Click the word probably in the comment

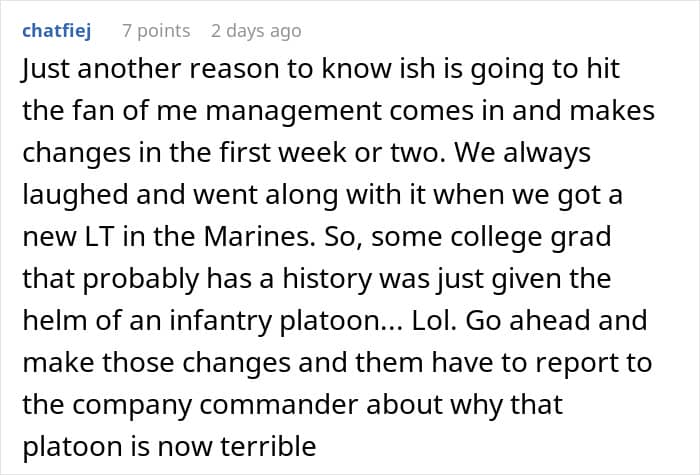140,279
